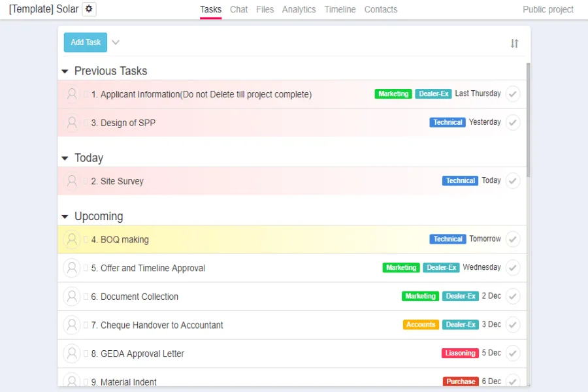Collapse the Previous Tasks section
Screen dimensions: 588x392
point(65,71)
